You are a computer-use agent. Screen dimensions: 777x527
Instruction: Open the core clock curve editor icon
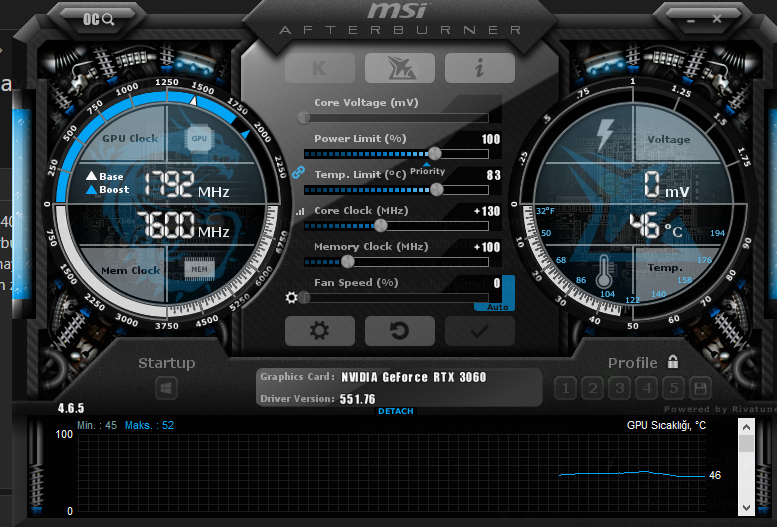click(300, 212)
